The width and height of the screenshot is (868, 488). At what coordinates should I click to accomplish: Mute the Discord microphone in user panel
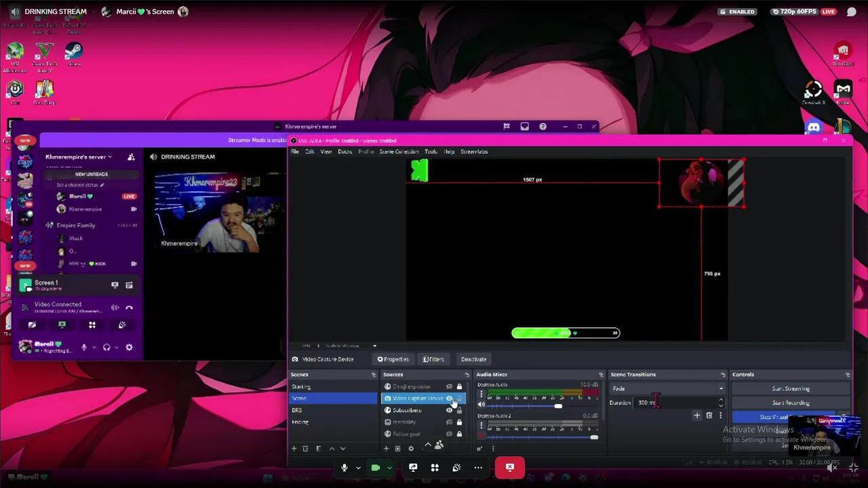point(84,348)
